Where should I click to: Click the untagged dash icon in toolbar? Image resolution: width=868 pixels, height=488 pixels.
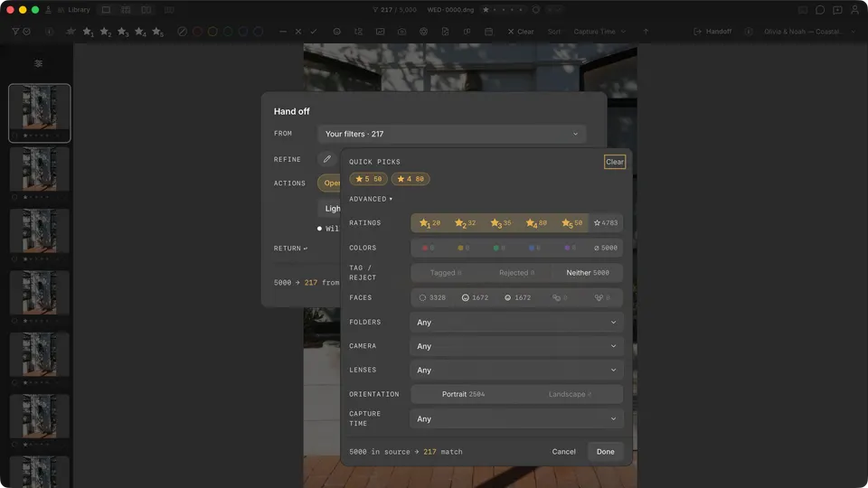click(283, 32)
